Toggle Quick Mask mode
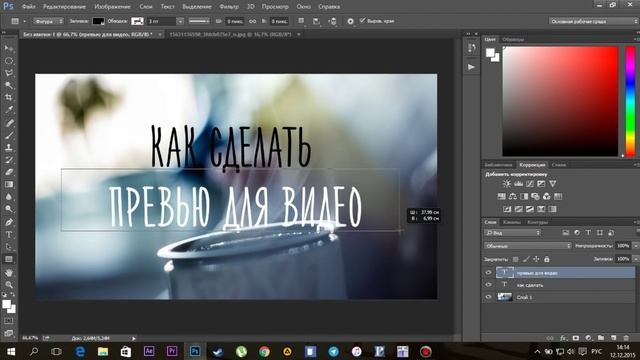The image size is (640, 360). (9, 321)
